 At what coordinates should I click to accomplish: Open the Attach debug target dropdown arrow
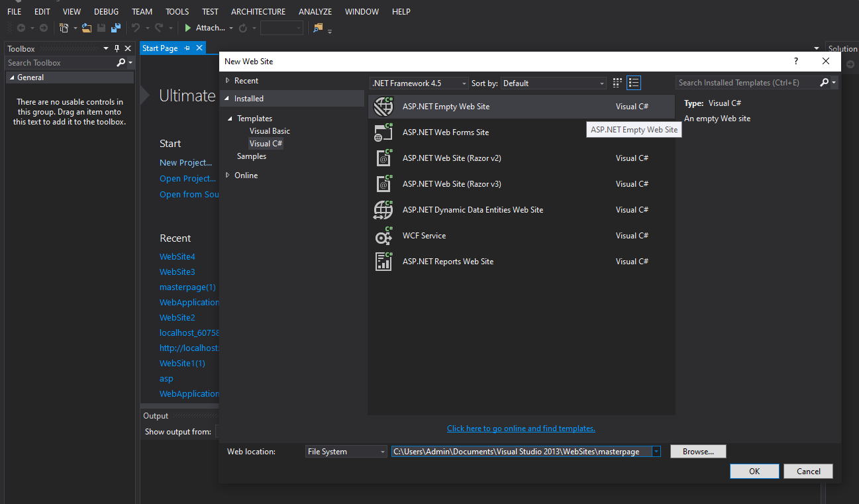click(x=231, y=28)
